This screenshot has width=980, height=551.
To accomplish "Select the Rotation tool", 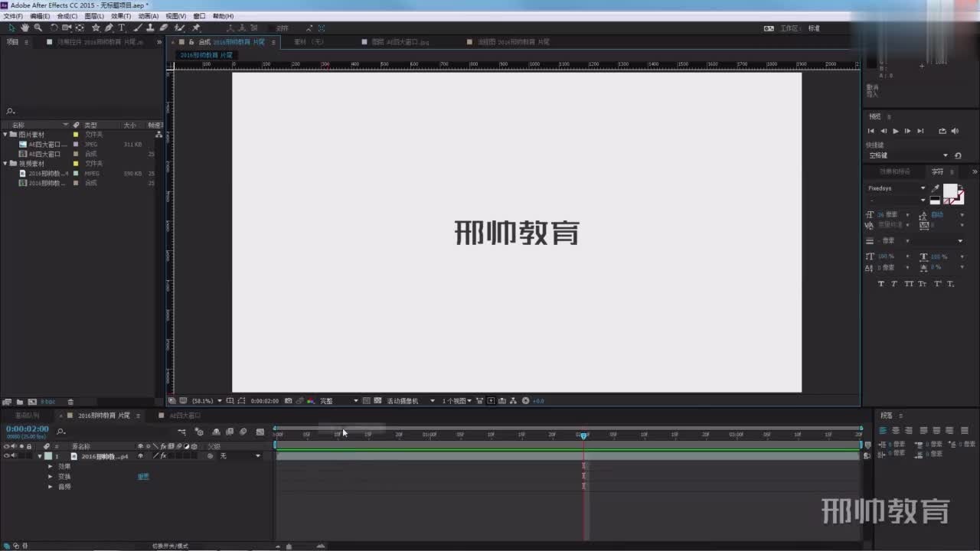I will tap(54, 28).
